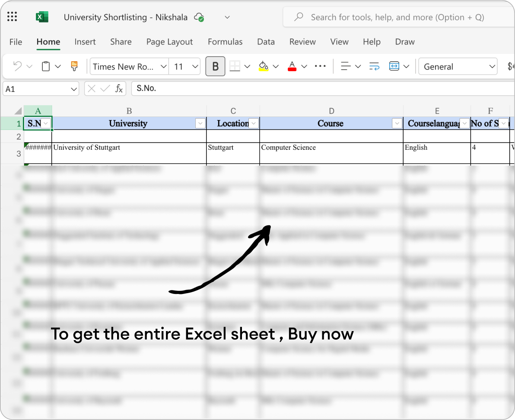Open the Help tab

click(372, 42)
